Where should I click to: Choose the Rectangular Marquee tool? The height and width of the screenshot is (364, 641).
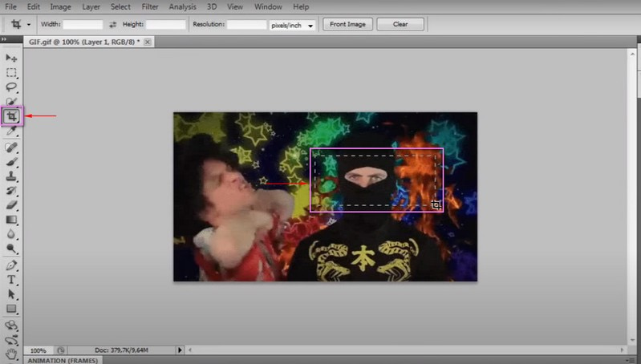click(x=11, y=72)
